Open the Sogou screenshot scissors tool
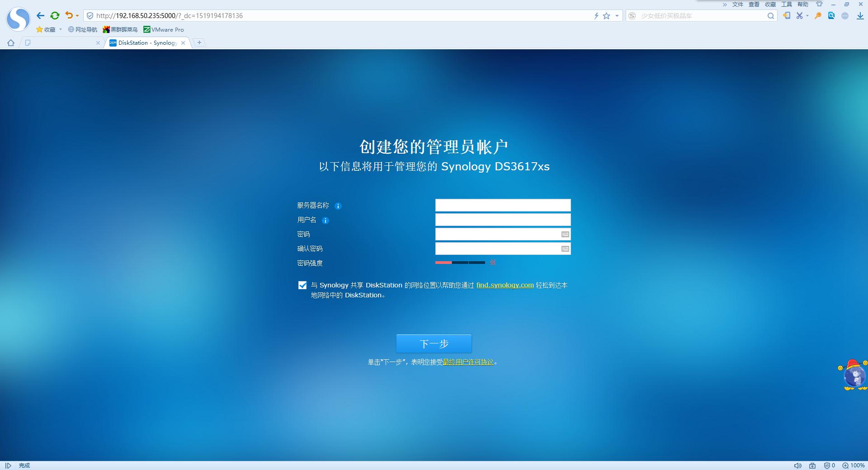Image resolution: width=868 pixels, height=470 pixels. pos(800,15)
